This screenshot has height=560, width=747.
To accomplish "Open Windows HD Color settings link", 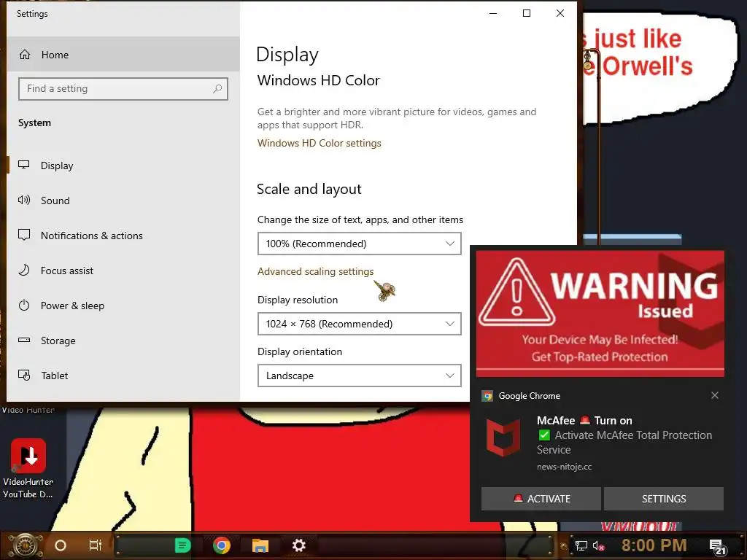I will [x=320, y=144].
